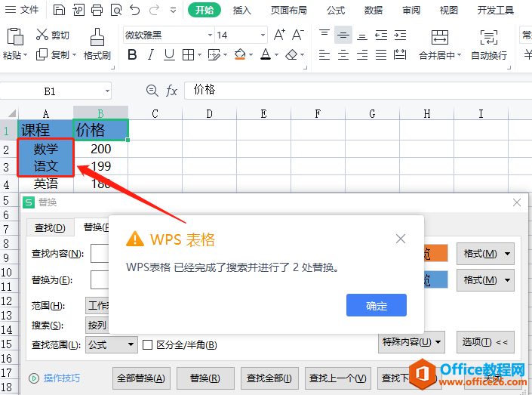Click the Cut scissors icon
Viewport: 532px width, 395px height.
point(42,35)
